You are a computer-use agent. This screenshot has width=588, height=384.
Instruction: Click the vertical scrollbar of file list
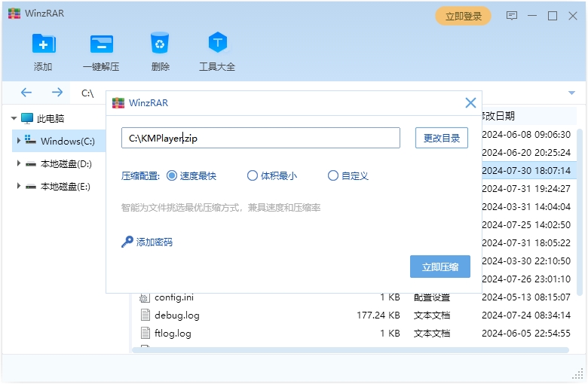click(x=579, y=211)
